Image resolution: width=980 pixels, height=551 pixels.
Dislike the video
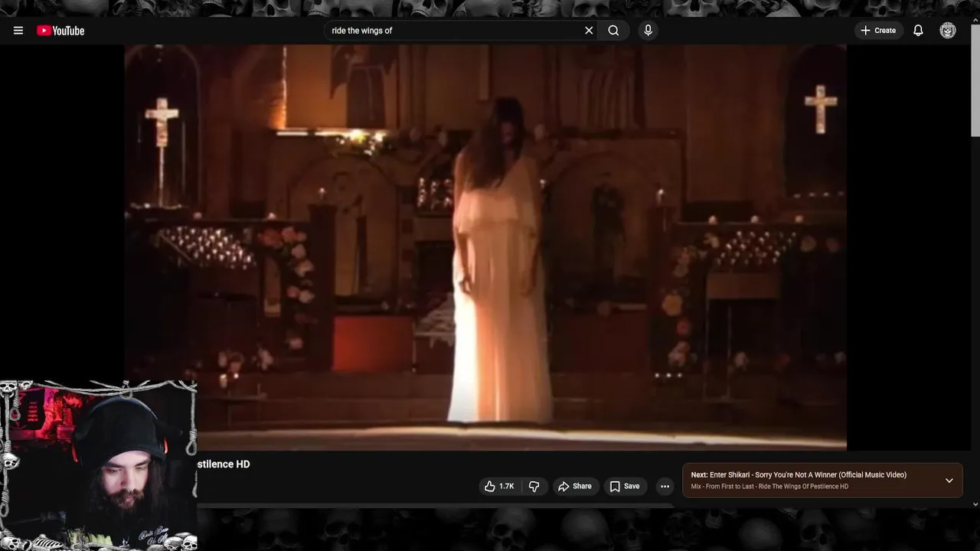click(x=534, y=486)
